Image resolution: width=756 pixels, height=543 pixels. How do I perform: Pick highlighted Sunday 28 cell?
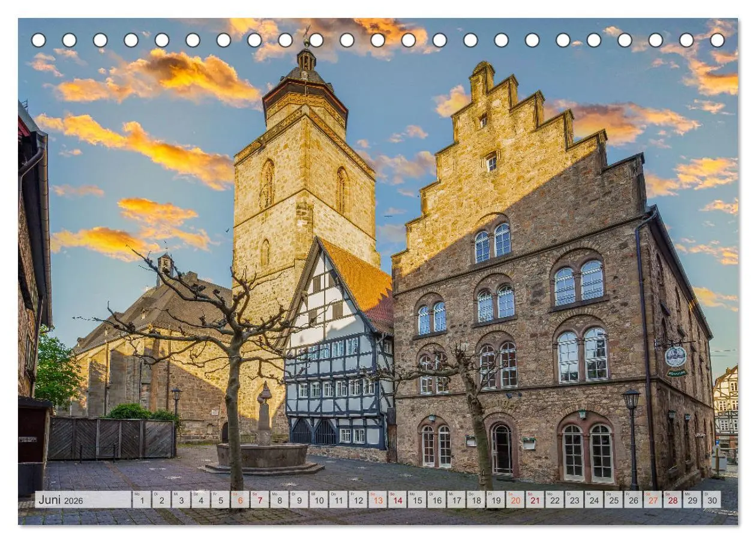673,500
